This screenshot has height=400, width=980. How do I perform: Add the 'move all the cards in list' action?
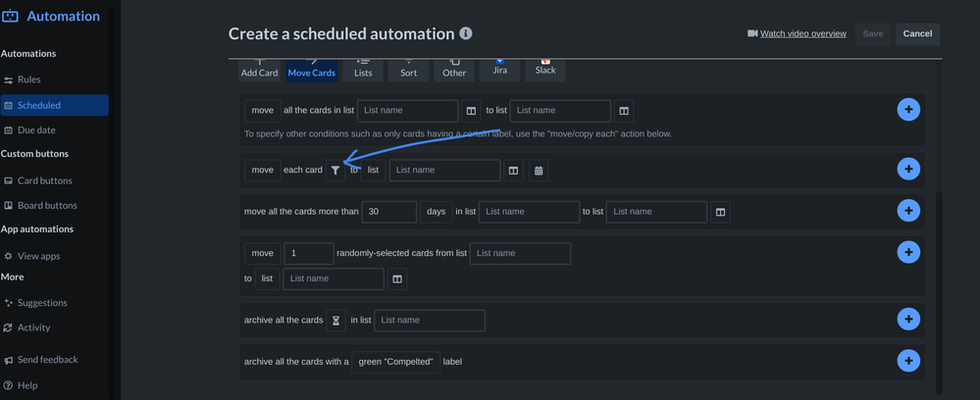pos(908,110)
